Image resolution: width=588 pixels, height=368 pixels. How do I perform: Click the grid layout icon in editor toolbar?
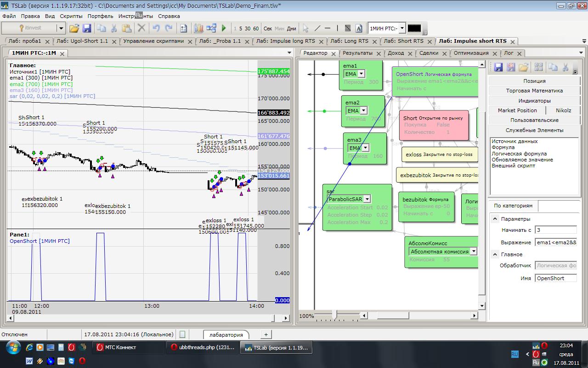pyautogui.click(x=539, y=67)
